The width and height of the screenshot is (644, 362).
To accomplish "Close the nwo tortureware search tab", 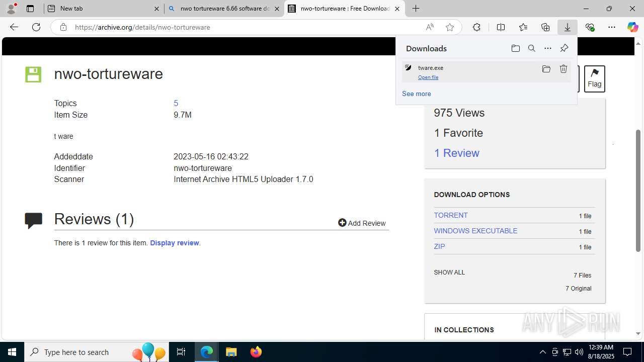I will pos(277,9).
